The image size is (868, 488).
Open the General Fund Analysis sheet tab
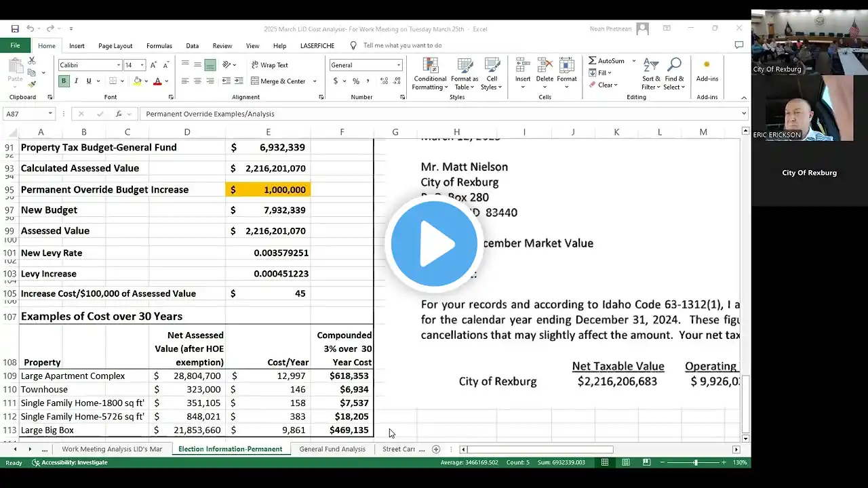[332, 449]
